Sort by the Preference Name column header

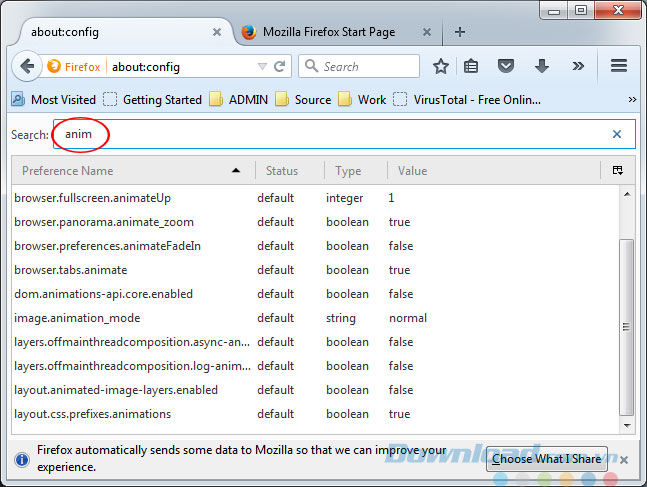pyautogui.click(x=130, y=171)
